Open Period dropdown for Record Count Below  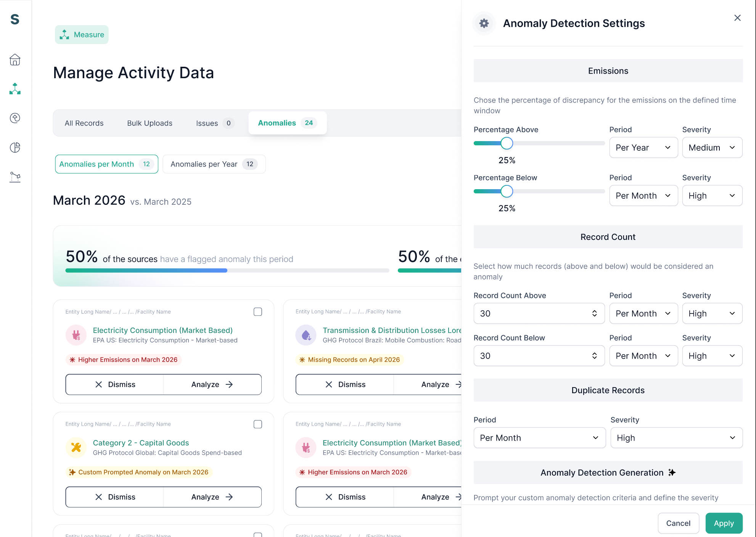643,356
